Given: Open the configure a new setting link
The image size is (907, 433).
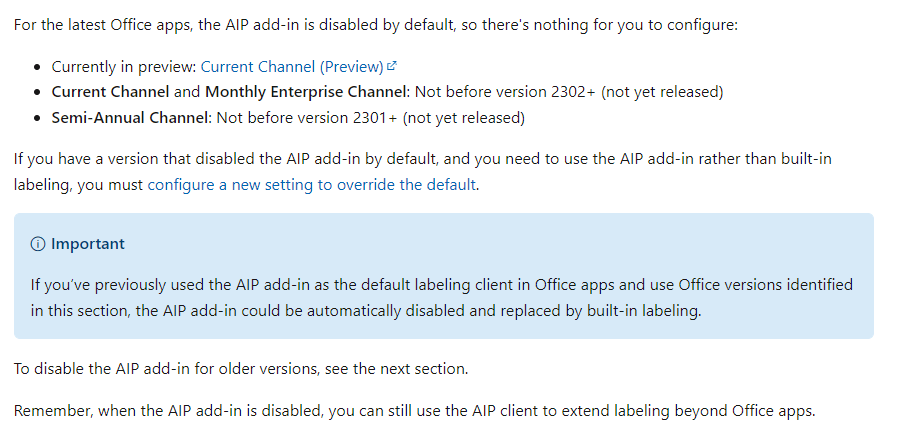Looking at the screenshot, I should point(311,184).
